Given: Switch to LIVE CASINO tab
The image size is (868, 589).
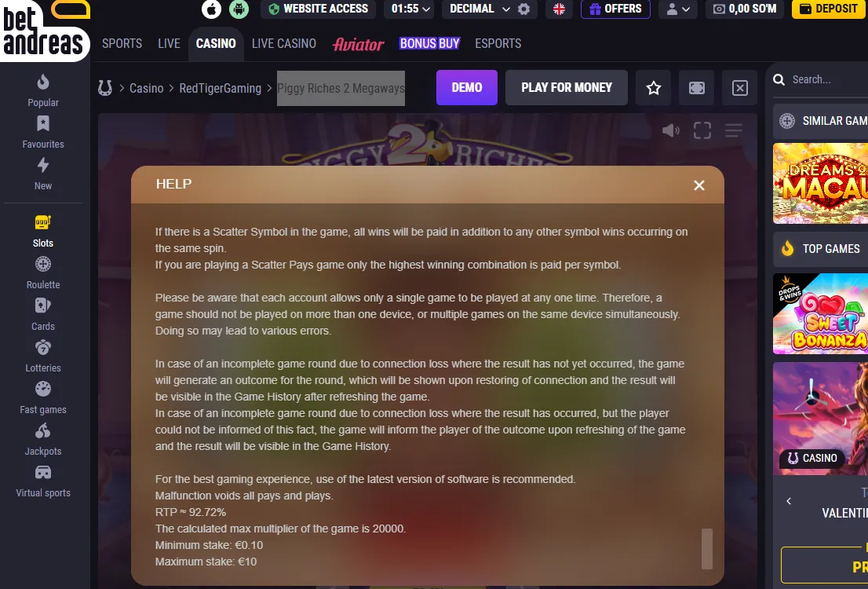Looking at the screenshot, I should click(x=284, y=43).
